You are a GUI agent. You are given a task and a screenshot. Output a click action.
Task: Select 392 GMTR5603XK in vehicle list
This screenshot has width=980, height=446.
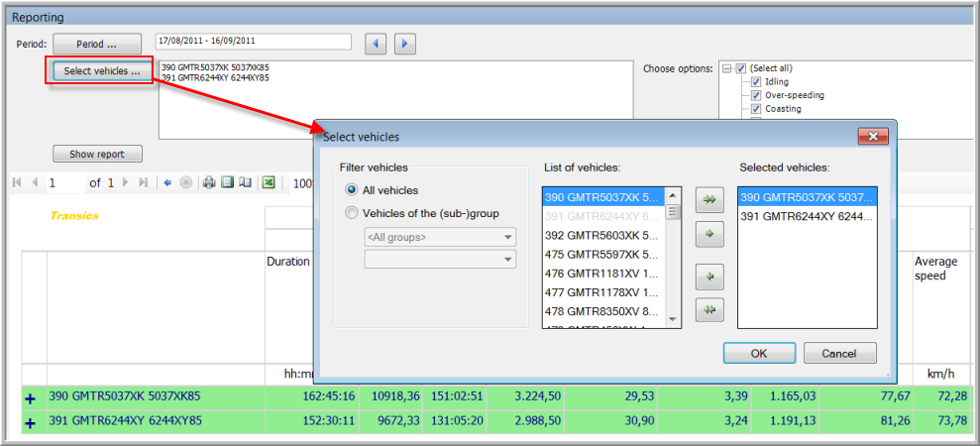(x=602, y=236)
